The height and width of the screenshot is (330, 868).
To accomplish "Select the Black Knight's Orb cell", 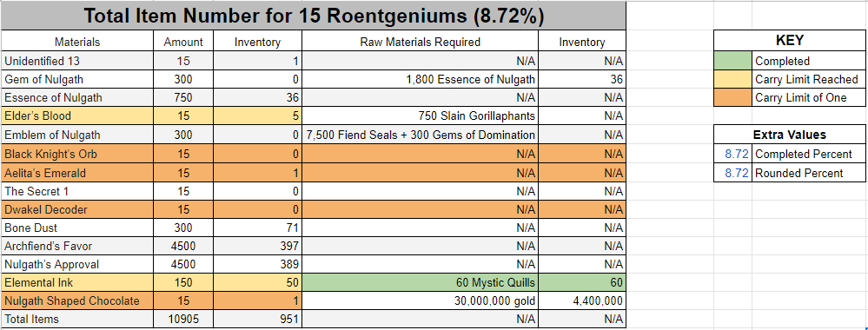I will [77, 154].
